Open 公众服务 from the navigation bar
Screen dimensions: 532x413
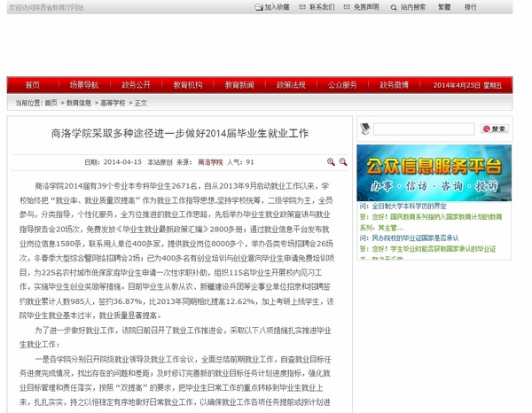(342, 85)
